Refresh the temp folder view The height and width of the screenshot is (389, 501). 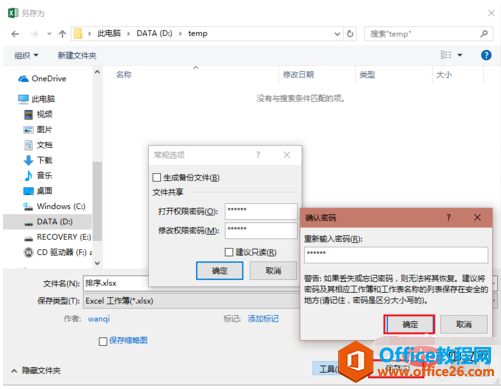350,34
